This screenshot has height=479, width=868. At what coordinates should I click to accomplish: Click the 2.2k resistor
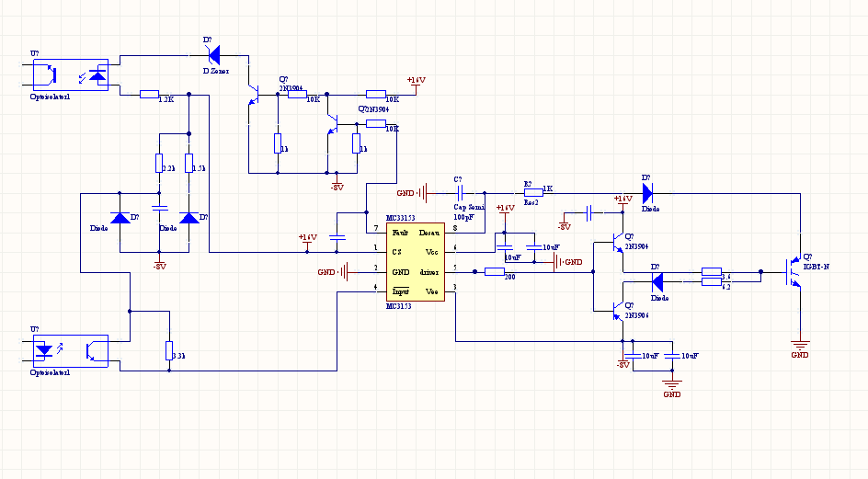point(159,164)
